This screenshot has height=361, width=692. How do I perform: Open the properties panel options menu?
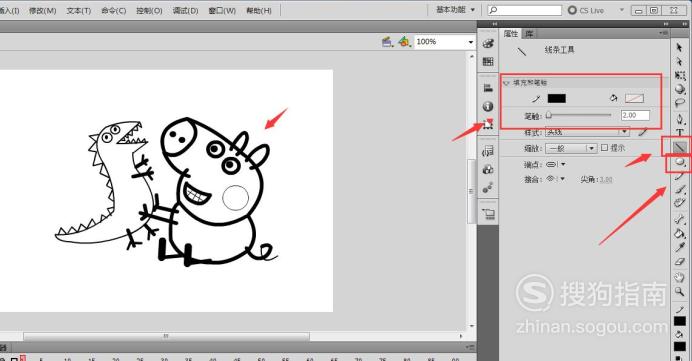663,33
